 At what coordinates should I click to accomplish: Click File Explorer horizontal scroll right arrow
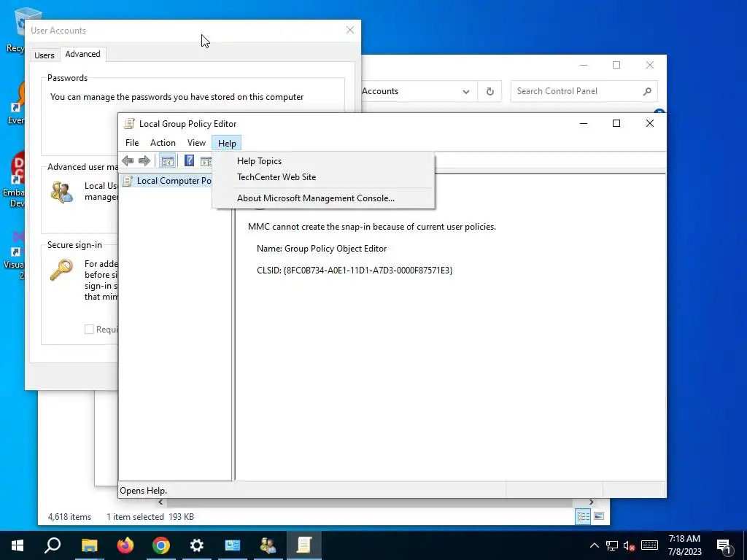click(x=591, y=502)
